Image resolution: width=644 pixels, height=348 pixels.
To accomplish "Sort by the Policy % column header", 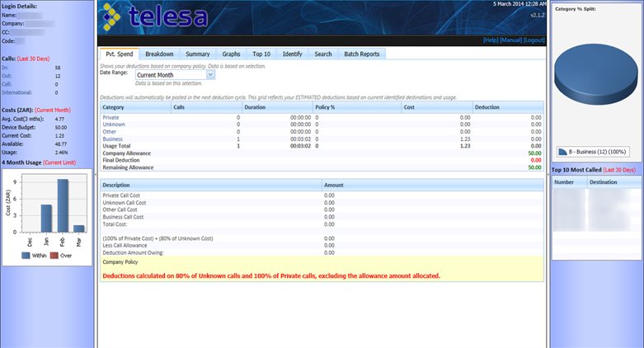I will [x=357, y=107].
